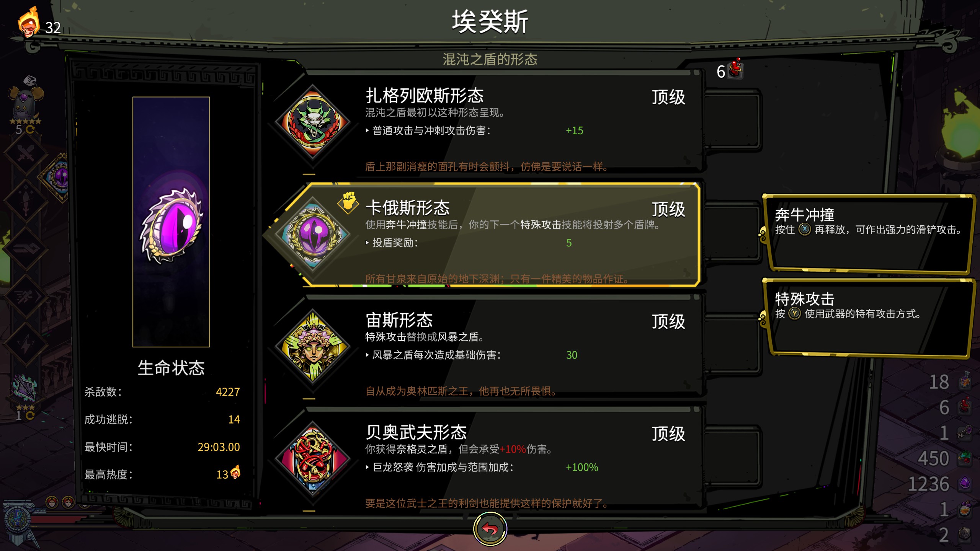Image resolution: width=980 pixels, height=551 pixels.
Task: Select the Zagreus aspect emblem icon
Action: point(313,122)
